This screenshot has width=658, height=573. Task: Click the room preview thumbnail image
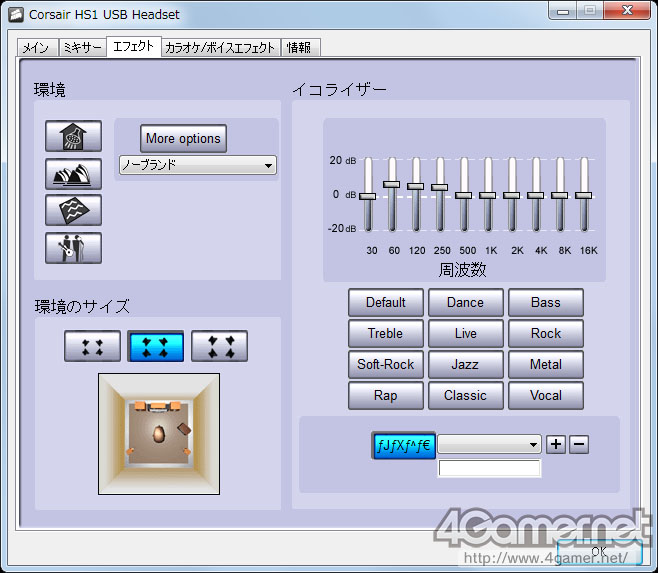[159, 434]
